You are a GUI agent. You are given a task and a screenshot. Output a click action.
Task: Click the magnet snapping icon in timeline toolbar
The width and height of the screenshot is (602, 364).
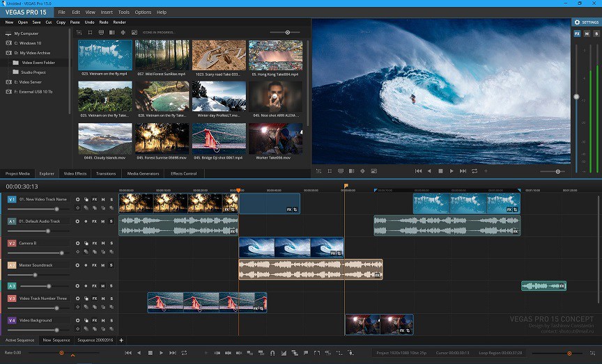pyautogui.click(x=272, y=353)
